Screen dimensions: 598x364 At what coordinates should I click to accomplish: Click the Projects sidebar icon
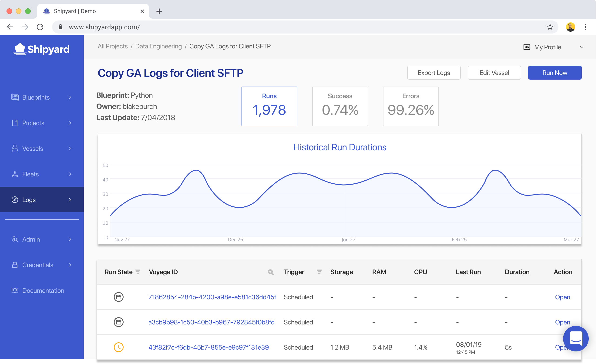pyautogui.click(x=15, y=123)
